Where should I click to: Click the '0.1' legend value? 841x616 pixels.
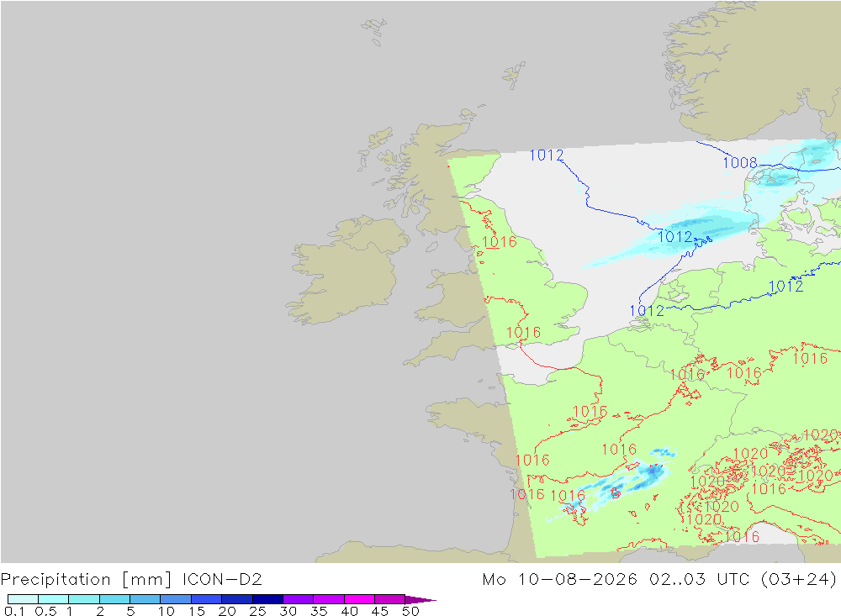click(14, 611)
